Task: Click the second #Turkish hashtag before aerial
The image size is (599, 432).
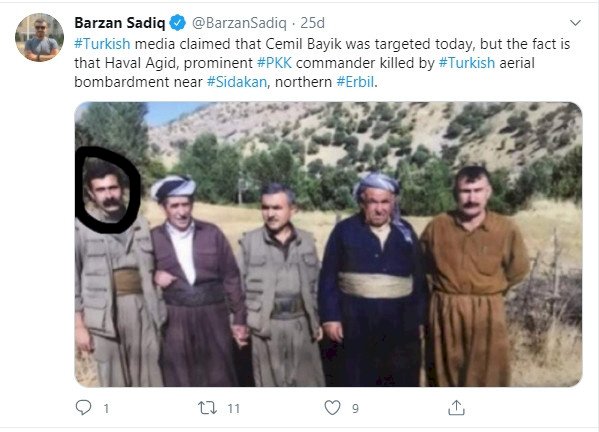Action: [x=467, y=63]
